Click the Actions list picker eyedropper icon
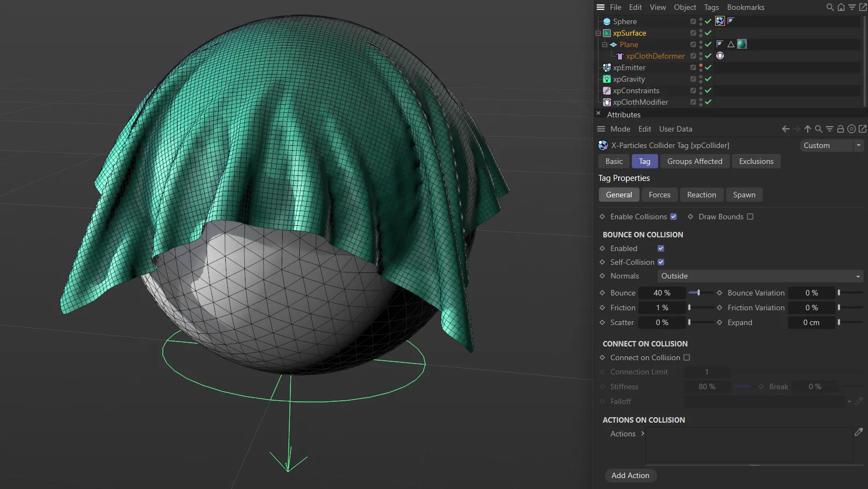Screen dimensions: 868x489 click(859, 432)
